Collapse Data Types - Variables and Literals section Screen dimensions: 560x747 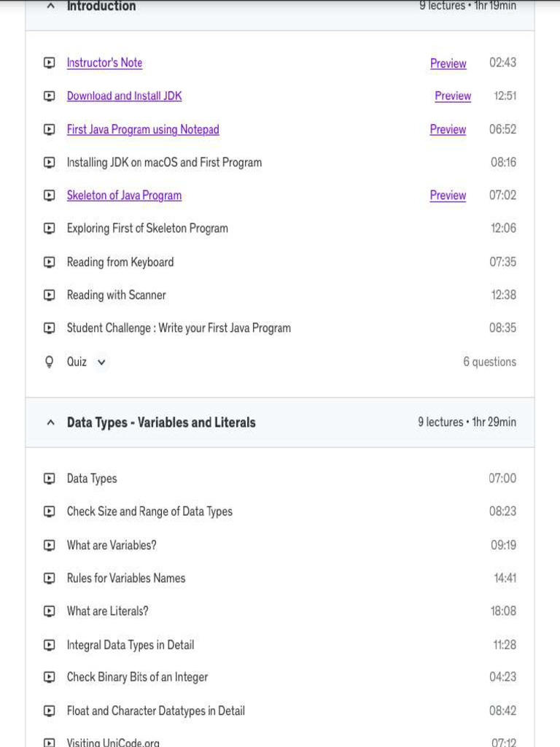(50, 422)
